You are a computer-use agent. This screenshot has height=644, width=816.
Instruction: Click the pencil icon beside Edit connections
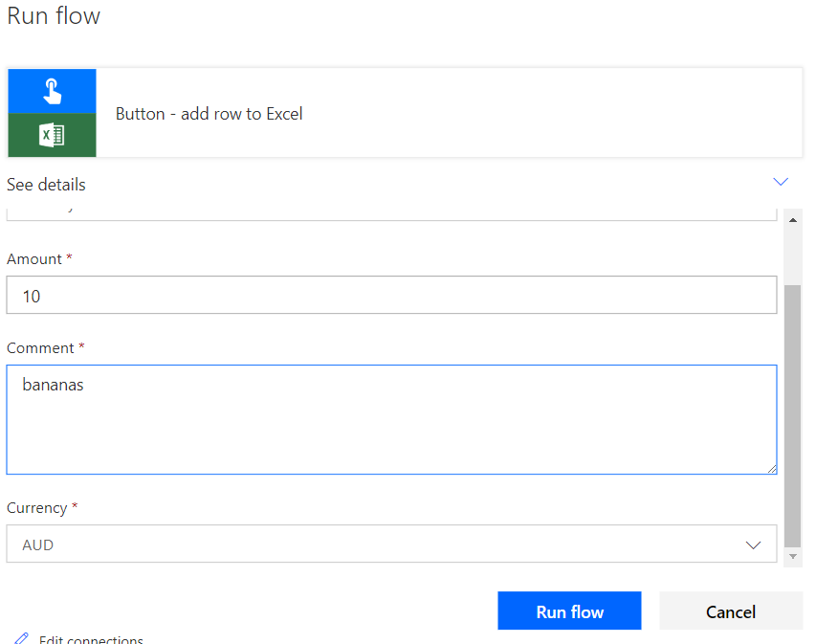pyautogui.click(x=21, y=638)
